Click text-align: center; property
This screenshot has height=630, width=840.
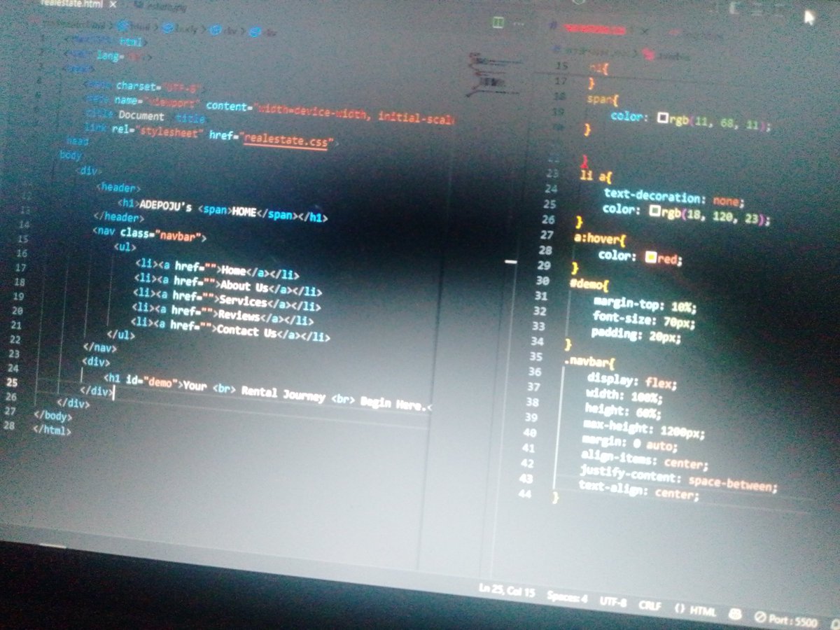pyautogui.click(x=638, y=491)
